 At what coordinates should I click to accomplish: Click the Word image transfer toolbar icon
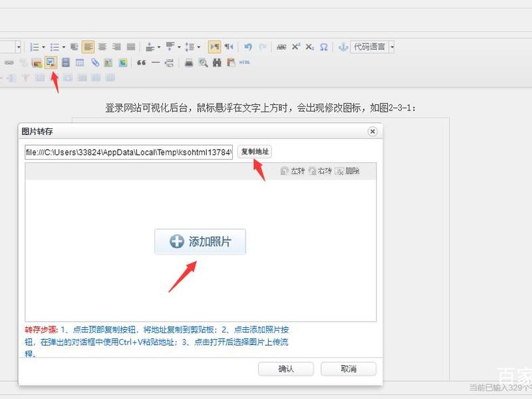click(51, 63)
